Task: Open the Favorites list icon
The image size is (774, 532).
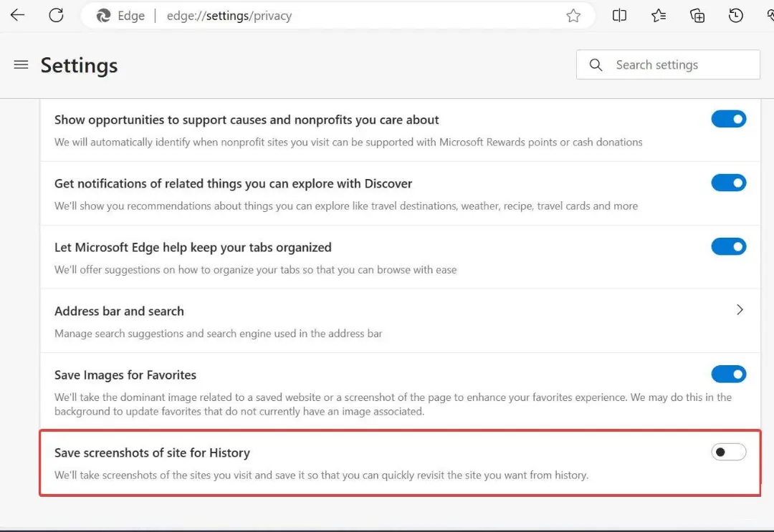Action: click(658, 16)
